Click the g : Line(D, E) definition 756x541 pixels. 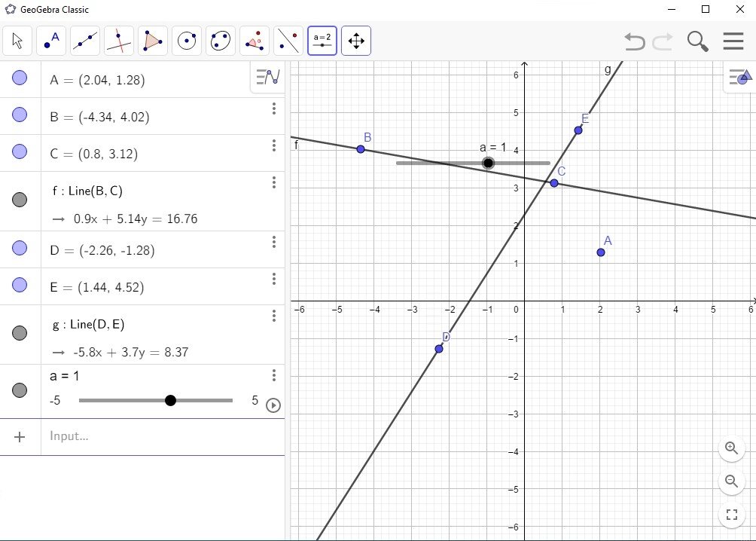pos(89,324)
